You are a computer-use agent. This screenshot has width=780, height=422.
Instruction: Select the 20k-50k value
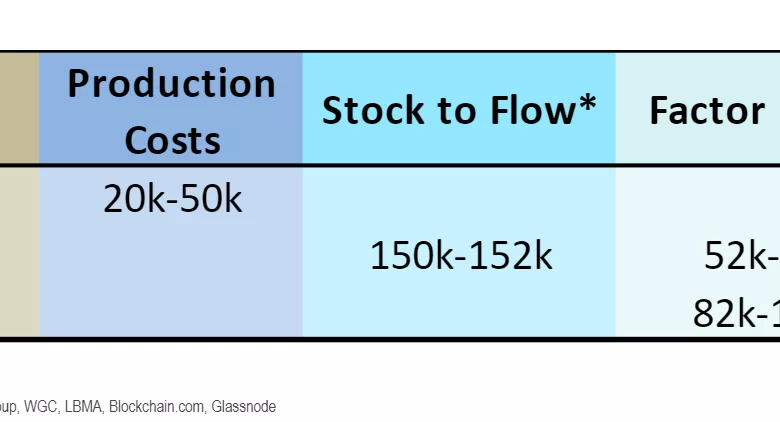click(x=172, y=200)
